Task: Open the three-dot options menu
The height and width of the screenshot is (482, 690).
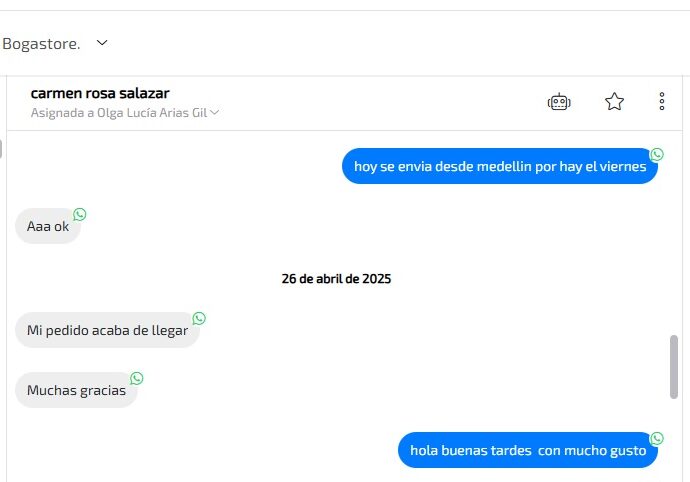Action: point(661,101)
